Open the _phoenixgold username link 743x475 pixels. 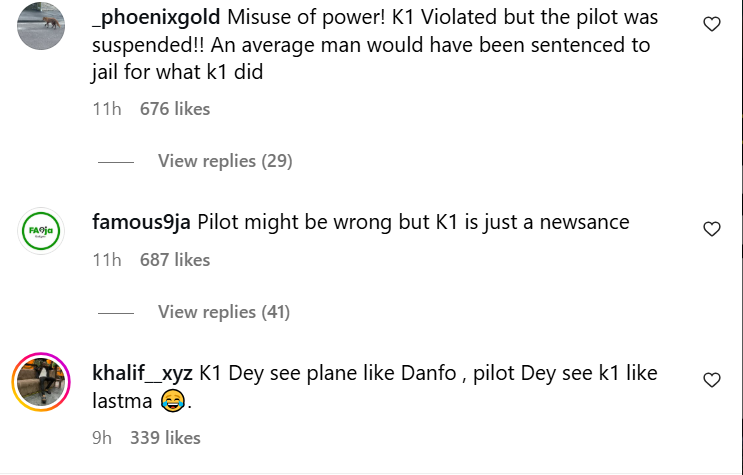tap(155, 19)
